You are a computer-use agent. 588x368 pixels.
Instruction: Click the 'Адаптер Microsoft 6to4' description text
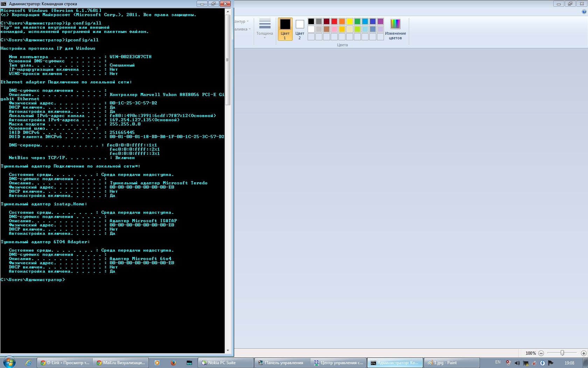pos(140,259)
